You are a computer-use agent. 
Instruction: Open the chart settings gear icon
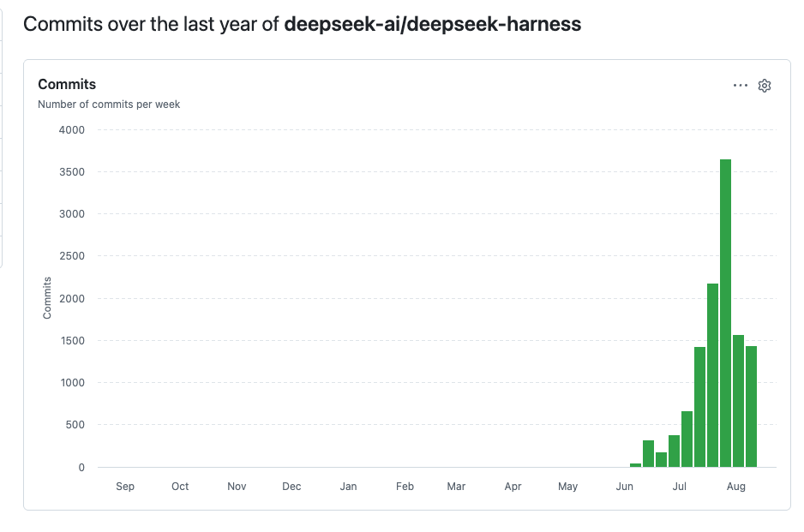pos(764,86)
